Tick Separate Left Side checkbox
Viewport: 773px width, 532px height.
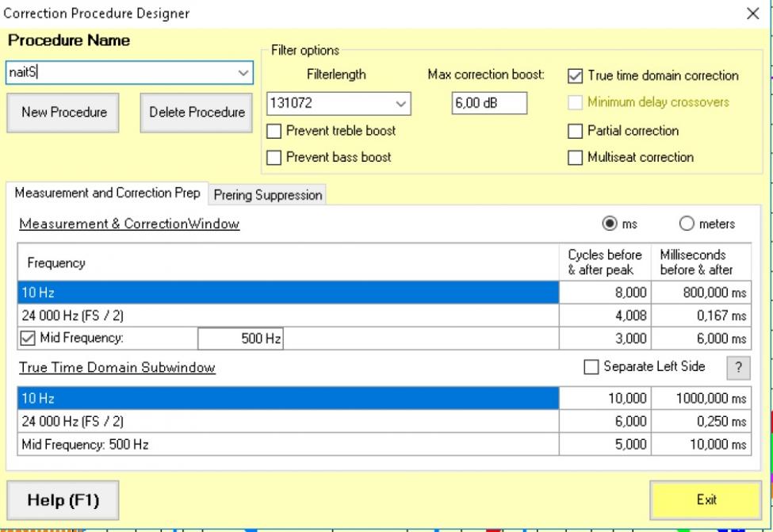(x=591, y=366)
